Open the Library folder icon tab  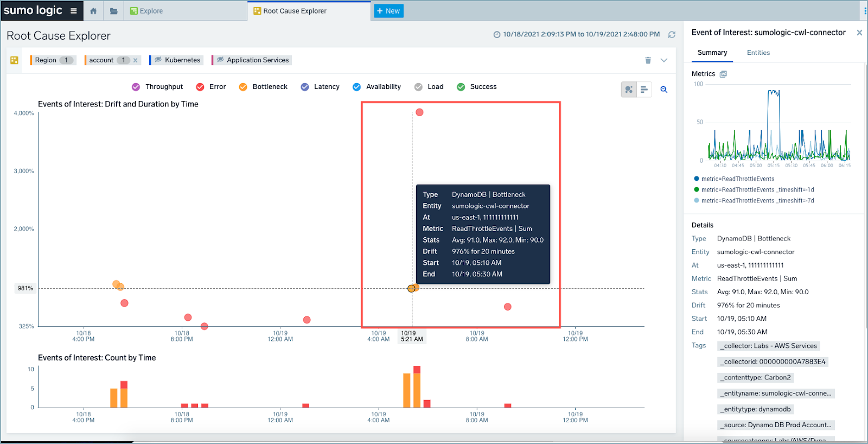click(113, 11)
